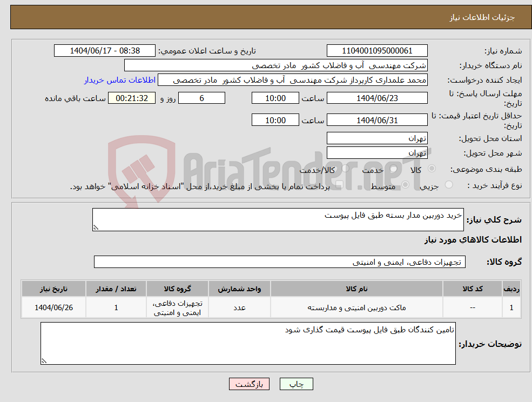Select the کالا/خدمت radio option
This screenshot has width=532, height=402.
[x=345, y=168]
